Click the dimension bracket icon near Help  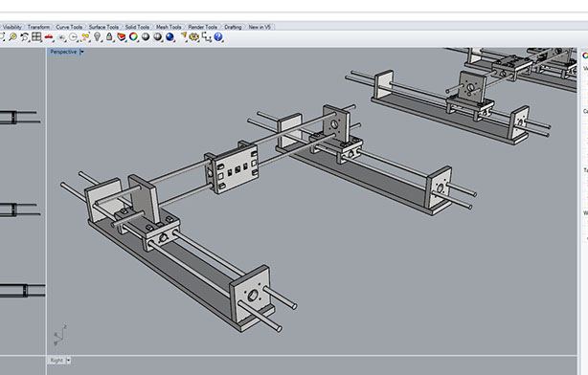click(x=206, y=37)
